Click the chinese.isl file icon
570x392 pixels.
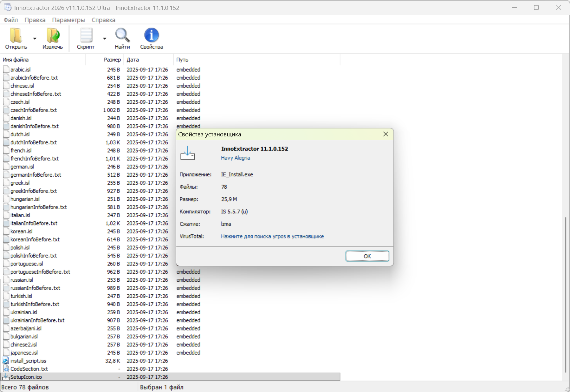point(6,86)
